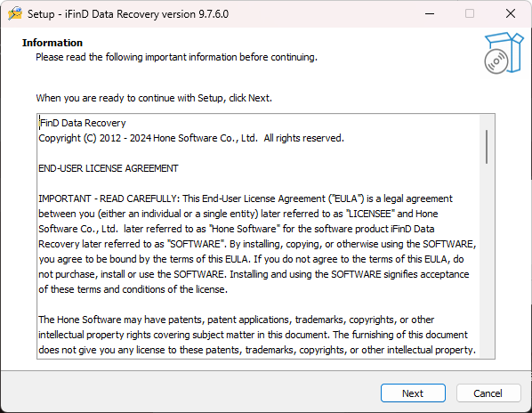
Task: Click the 'END-USER LICENSE AGREEMENT' heading line
Action: click(109, 168)
